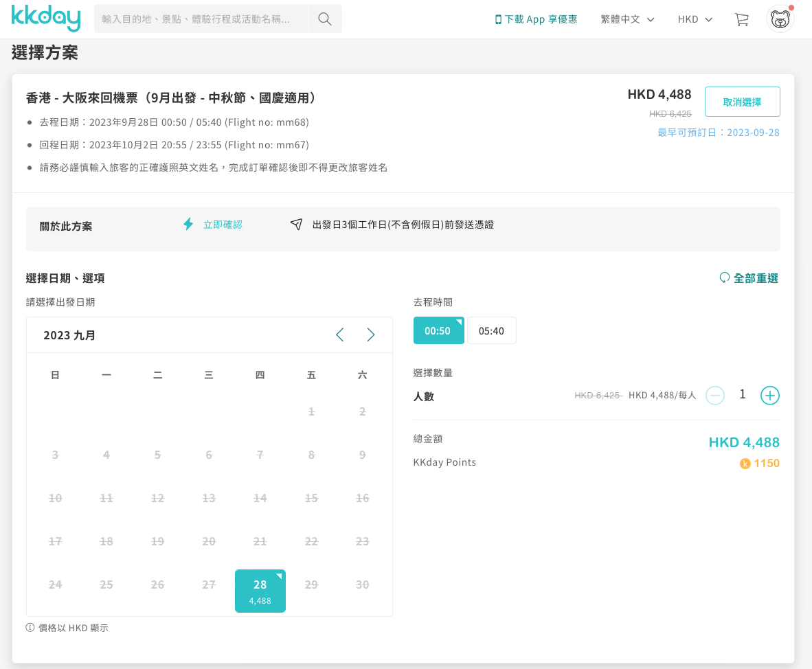Click 下載 App 享優惠 link
This screenshot has width=812, height=669.
(x=536, y=19)
